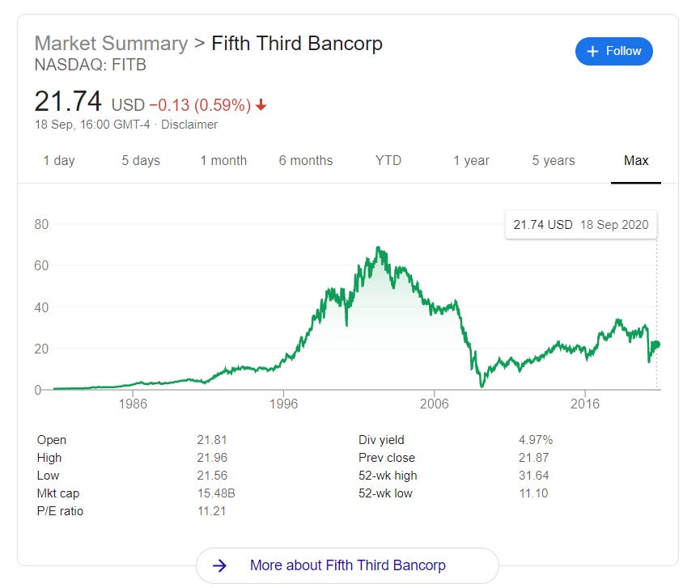
Task: Click the red down arrow price indicator
Action: pos(261,105)
